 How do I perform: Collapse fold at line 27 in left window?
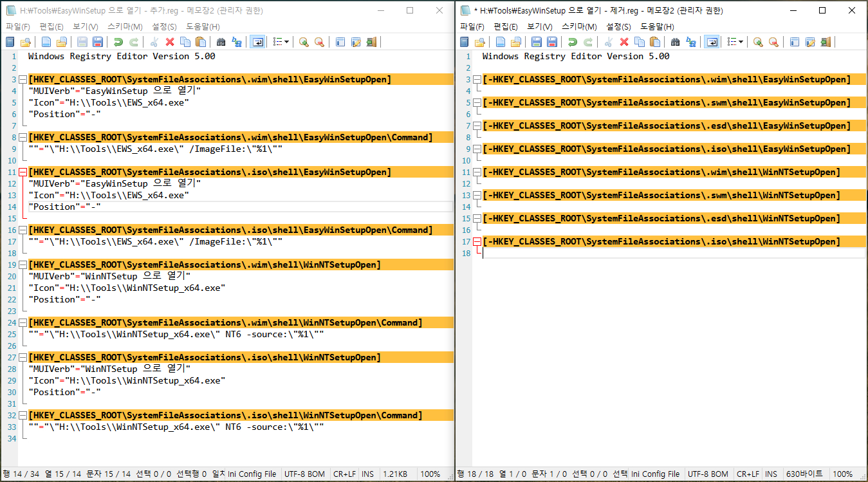pyautogui.click(x=23, y=358)
